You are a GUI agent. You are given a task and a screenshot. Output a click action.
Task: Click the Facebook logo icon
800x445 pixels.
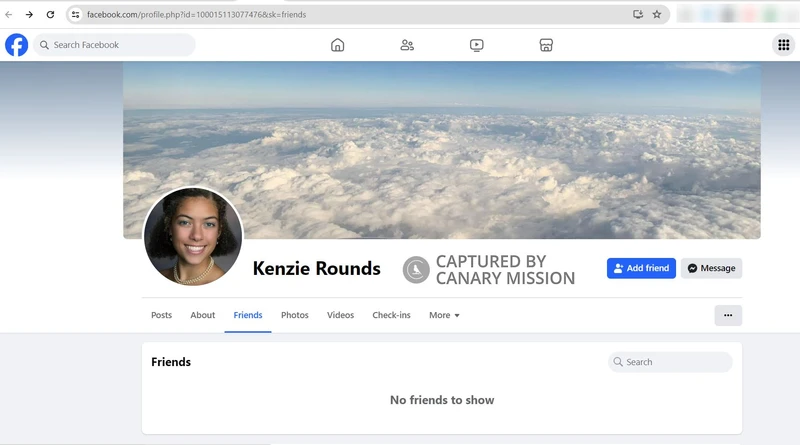(x=16, y=45)
